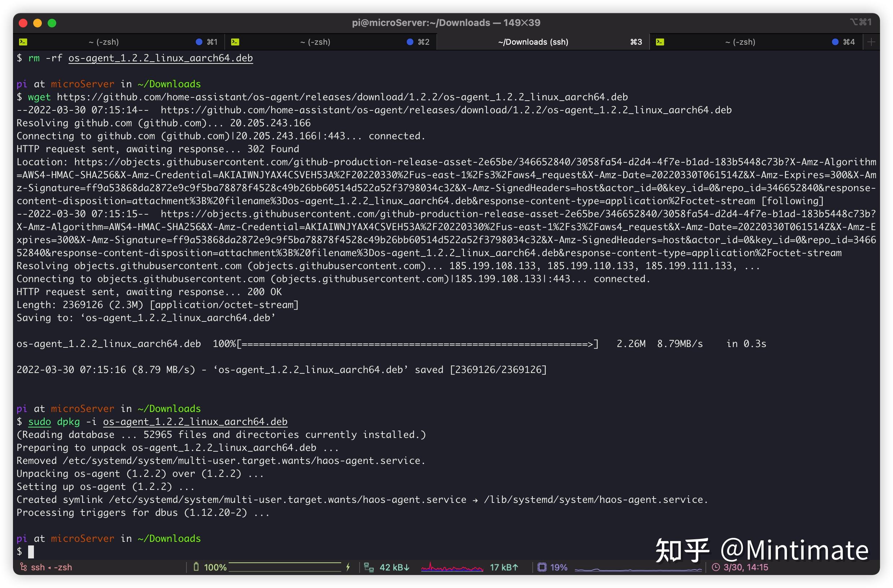Click the '200 OK' response line
Image resolution: width=893 pixels, height=588 pixels.
tap(149, 291)
